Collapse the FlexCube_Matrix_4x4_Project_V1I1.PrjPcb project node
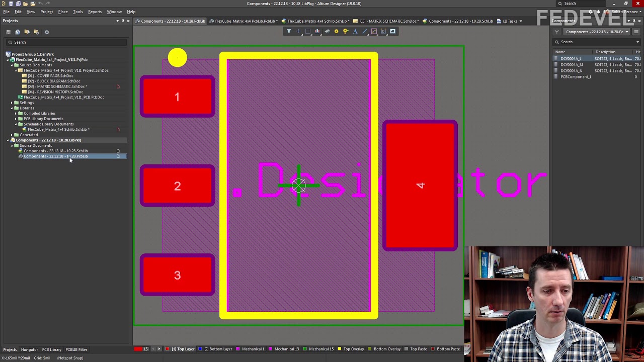Screen dimensions: 644x362 [8, 60]
